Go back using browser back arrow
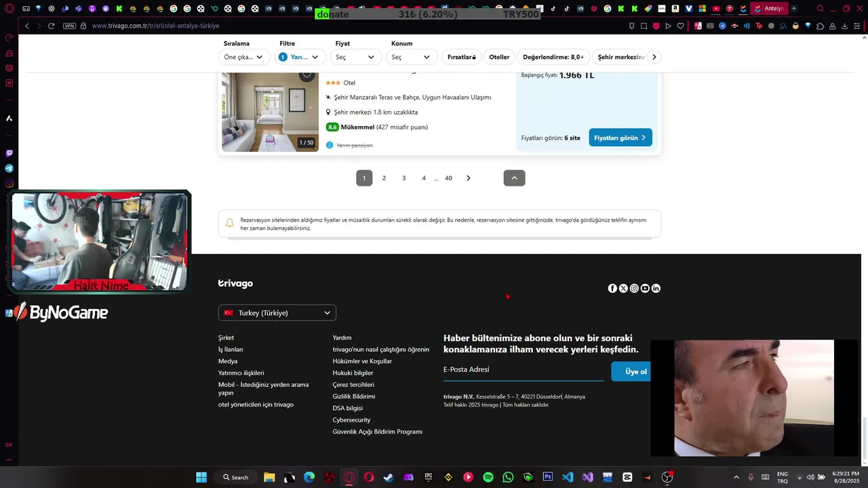This screenshot has width=868, height=488. tap(27, 26)
